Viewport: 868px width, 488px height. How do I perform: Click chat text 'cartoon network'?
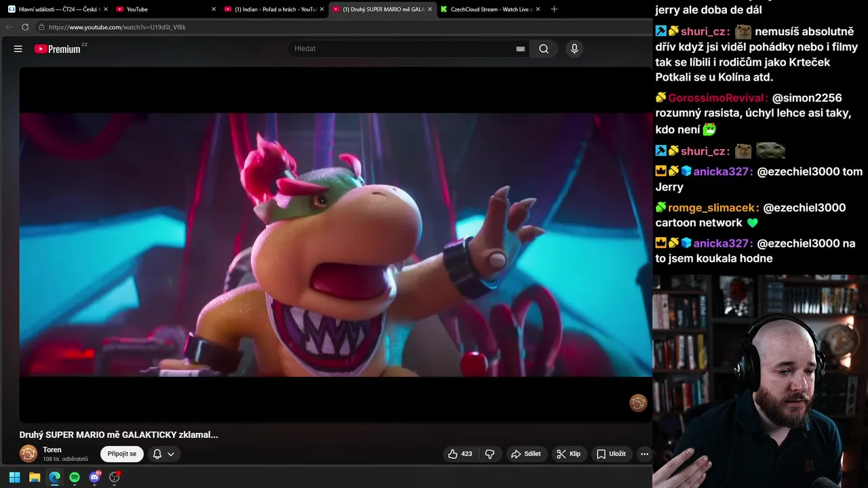click(698, 223)
